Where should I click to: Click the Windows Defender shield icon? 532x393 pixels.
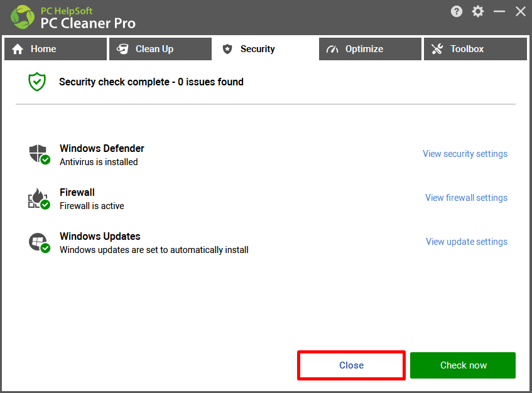(40, 154)
